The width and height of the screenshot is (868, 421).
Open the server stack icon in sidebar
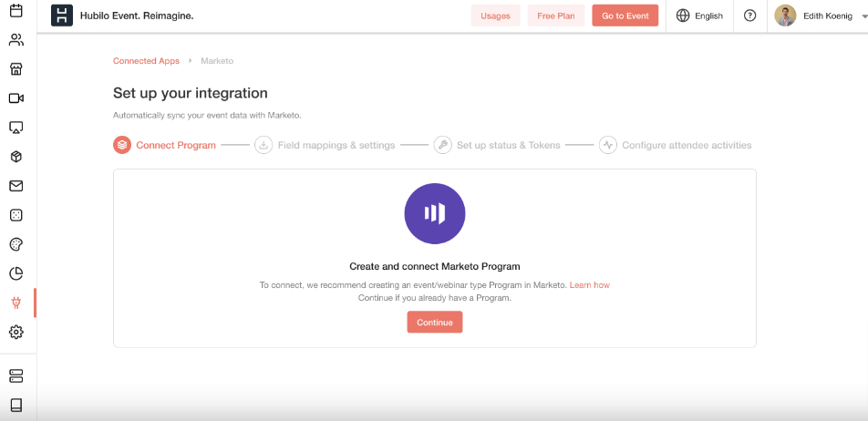point(16,376)
